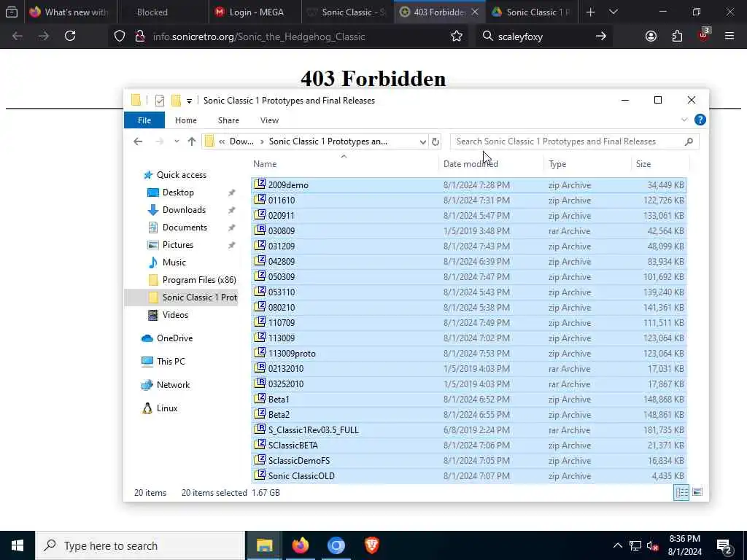Click the scaleyfoxy search field
Screen dimensions: 747x560
coord(543,36)
